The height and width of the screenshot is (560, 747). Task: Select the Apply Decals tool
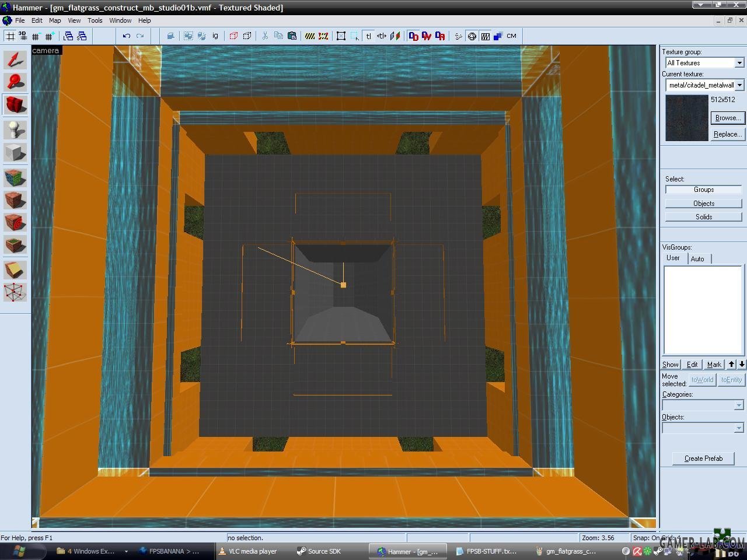coord(15,222)
